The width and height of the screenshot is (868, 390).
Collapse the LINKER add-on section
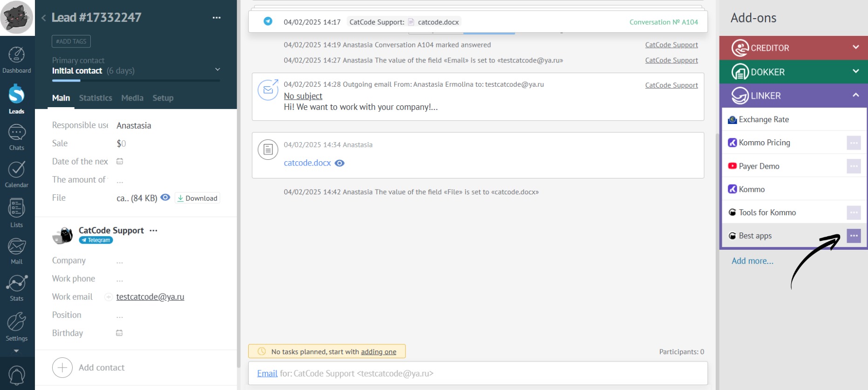855,96
